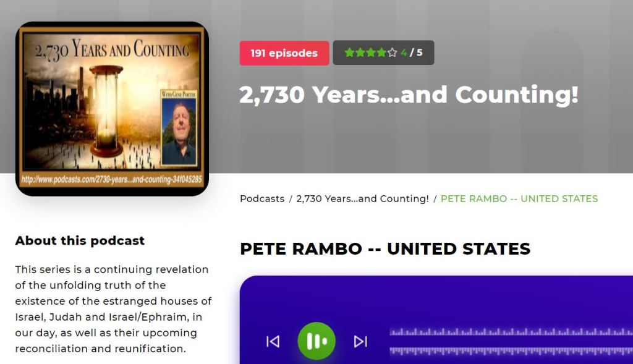This screenshot has width=633, height=364.
Task: Open the 191 episodes badge
Action: click(x=284, y=53)
